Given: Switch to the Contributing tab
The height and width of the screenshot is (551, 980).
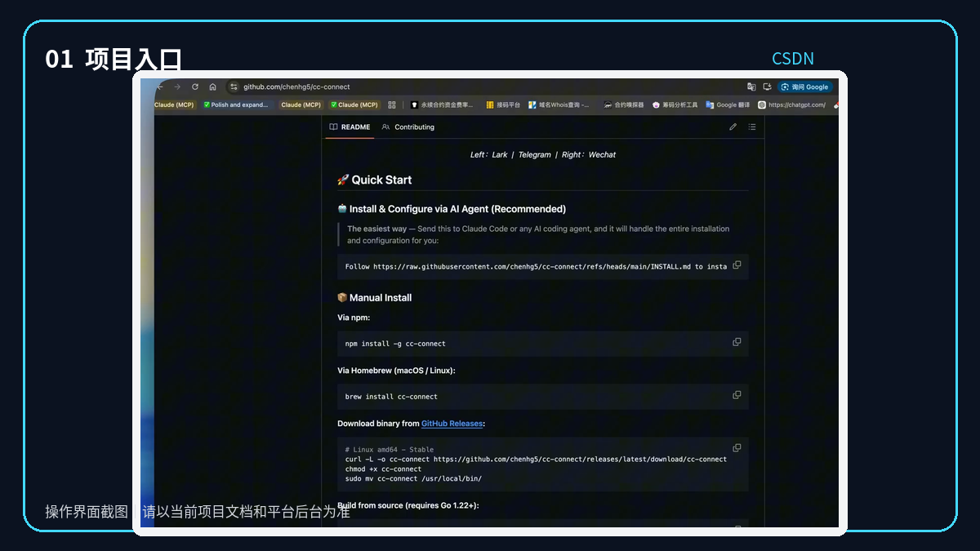Looking at the screenshot, I should 408,127.
